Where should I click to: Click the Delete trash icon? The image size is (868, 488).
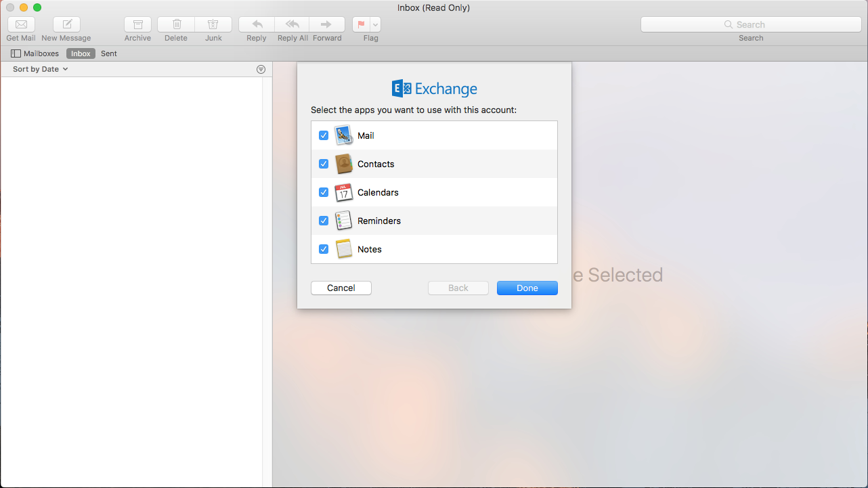pos(176,24)
